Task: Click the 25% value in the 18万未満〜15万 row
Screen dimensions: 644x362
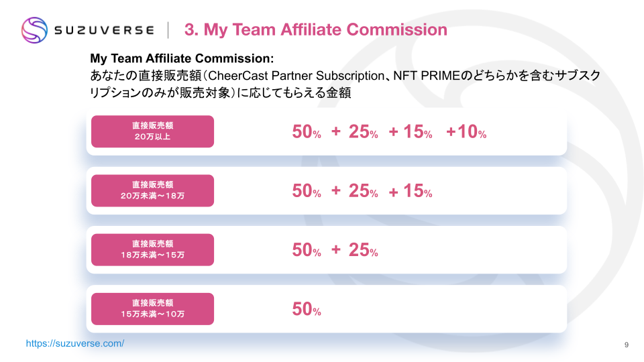Action: tap(364, 250)
